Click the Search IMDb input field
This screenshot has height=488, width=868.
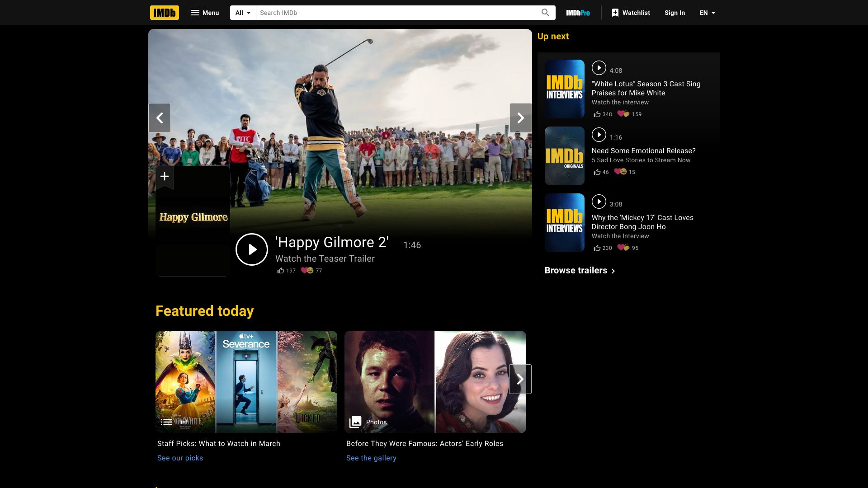tap(398, 13)
